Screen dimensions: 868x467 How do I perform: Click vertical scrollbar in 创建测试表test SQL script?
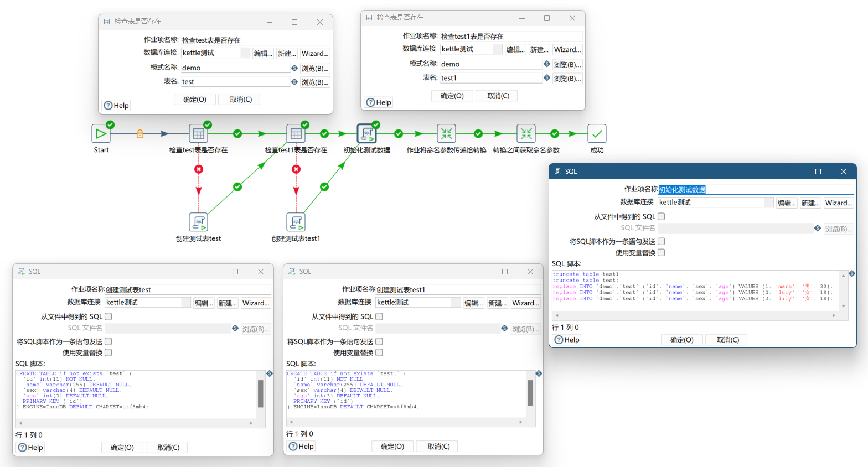[x=260, y=393]
